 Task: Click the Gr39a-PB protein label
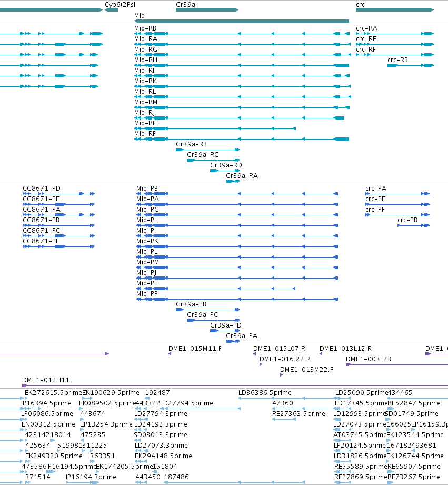(x=191, y=304)
